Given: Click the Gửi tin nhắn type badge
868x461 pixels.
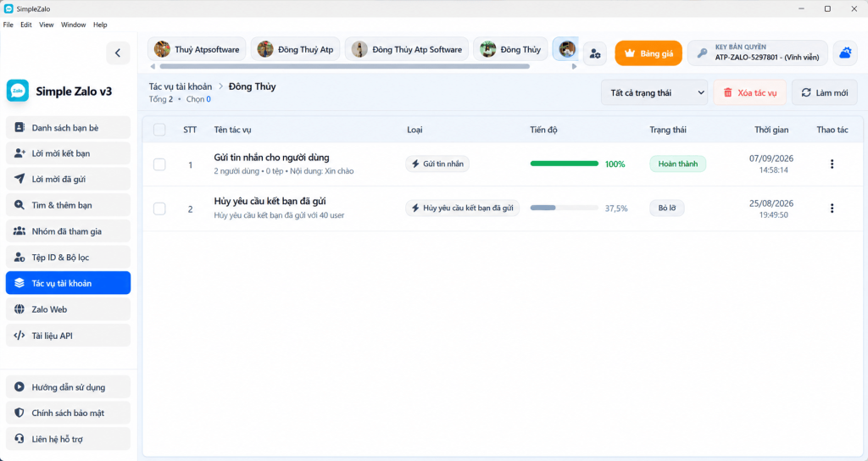Looking at the screenshot, I should (437, 164).
